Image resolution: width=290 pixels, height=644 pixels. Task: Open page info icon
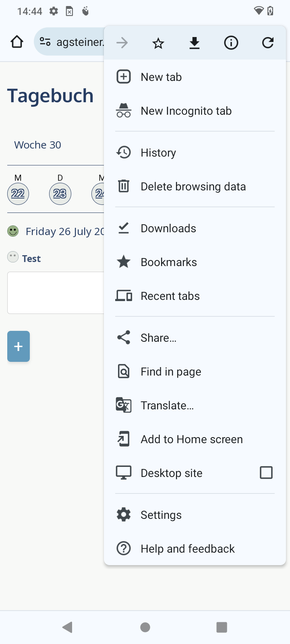[x=231, y=43]
